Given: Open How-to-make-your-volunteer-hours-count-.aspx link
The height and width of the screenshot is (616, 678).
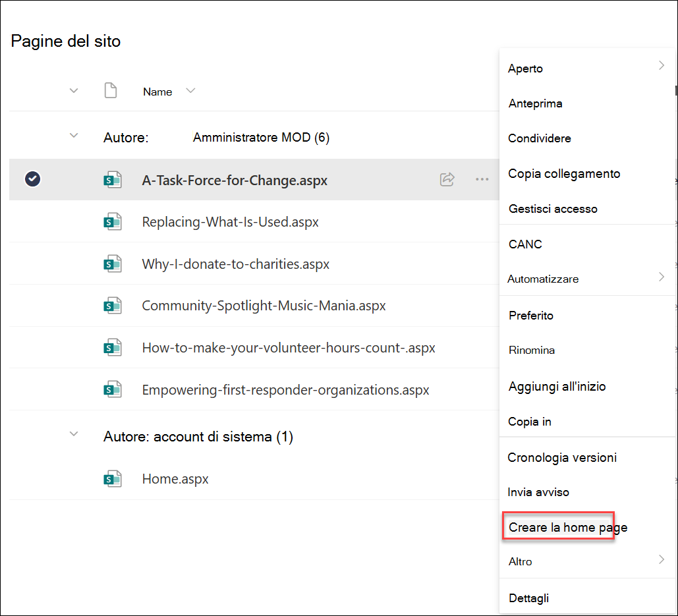Looking at the screenshot, I should (289, 348).
